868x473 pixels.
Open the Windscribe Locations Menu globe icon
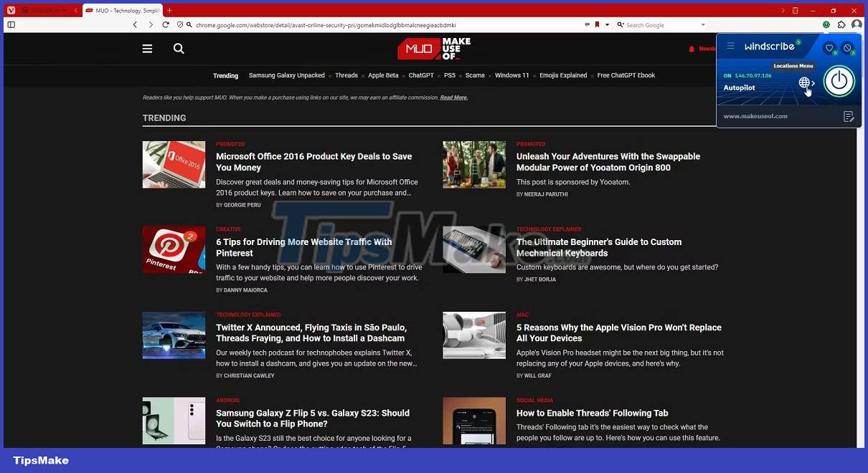tap(803, 82)
